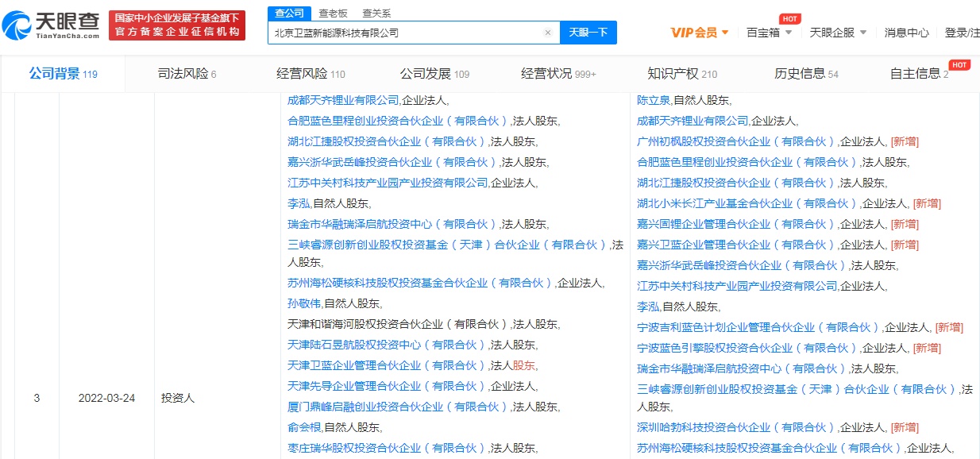This screenshot has height=459, width=980.
Task: Select the 经营风险 tab
Action: pos(311,74)
